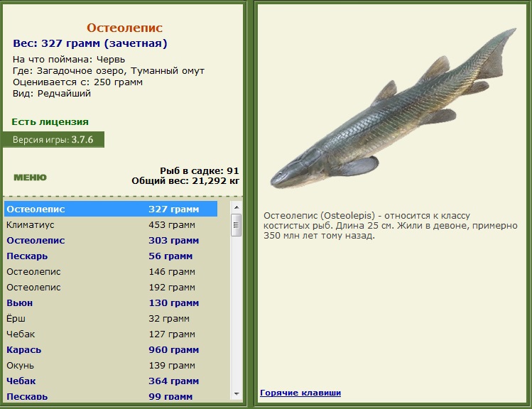Grab the fish list scrollbar thumb
This screenshot has width=532, height=409.
point(237,225)
